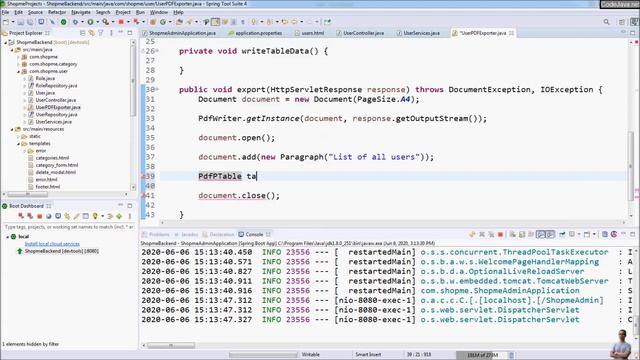
Task: Open the File menu
Action: (x=5, y=12)
